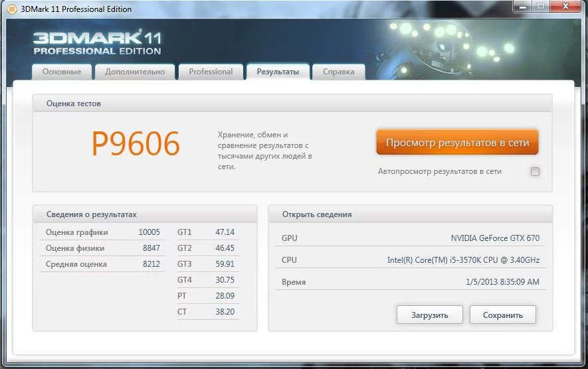Click Просмотр результатов в сети button
This screenshot has height=369, width=588.
point(457,142)
